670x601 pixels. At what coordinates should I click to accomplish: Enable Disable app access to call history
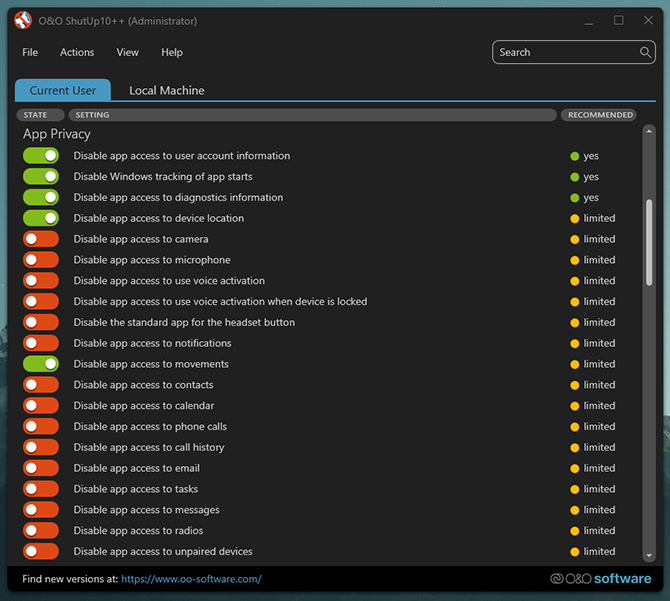pos(41,447)
